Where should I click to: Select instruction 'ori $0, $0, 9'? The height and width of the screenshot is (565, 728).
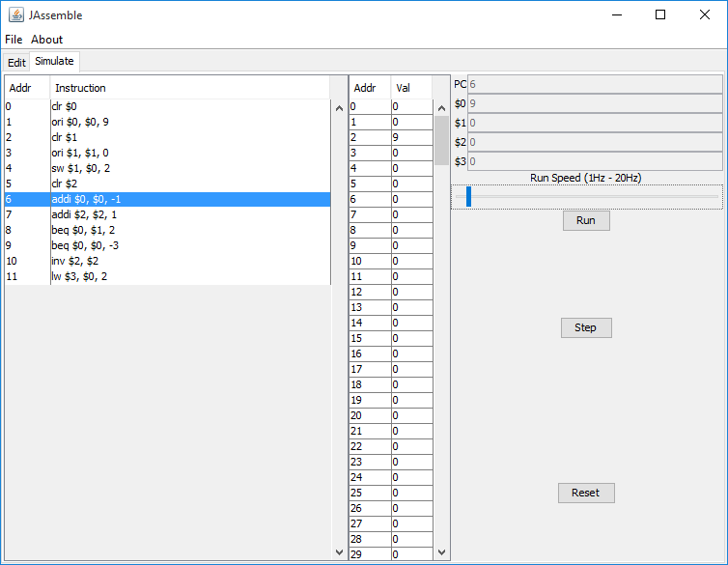pyautogui.click(x=167, y=122)
